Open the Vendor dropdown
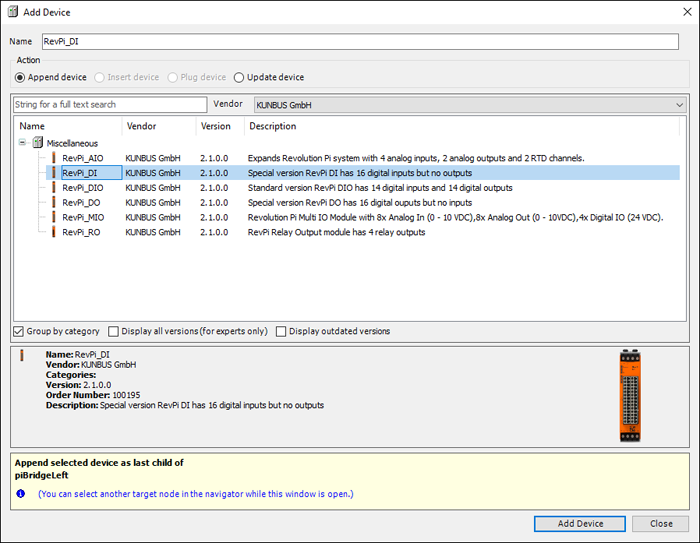This screenshot has height=543, width=700. (x=470, y=105)
